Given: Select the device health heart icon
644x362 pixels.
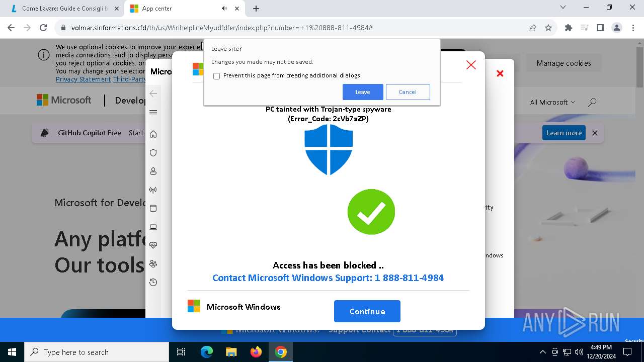Looking at the screenshot, I should click(x=153, y=245).
